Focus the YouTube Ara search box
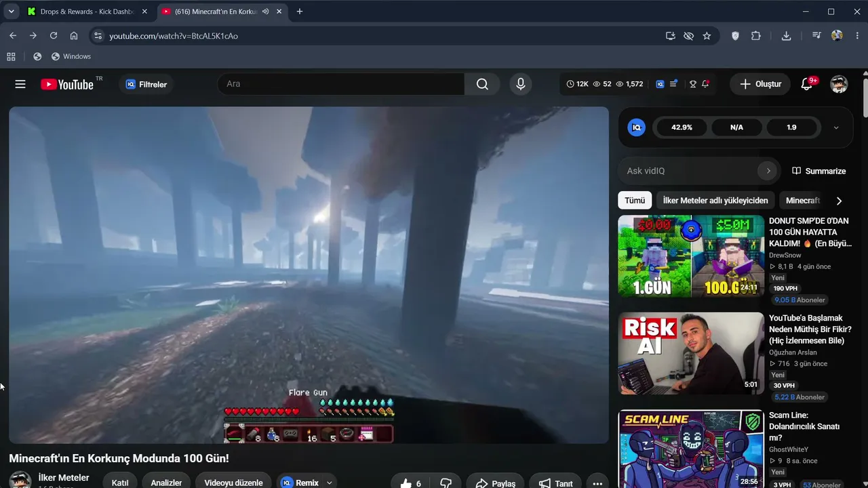The height and width of the screenshot is (488, 868). pos(341,84)
